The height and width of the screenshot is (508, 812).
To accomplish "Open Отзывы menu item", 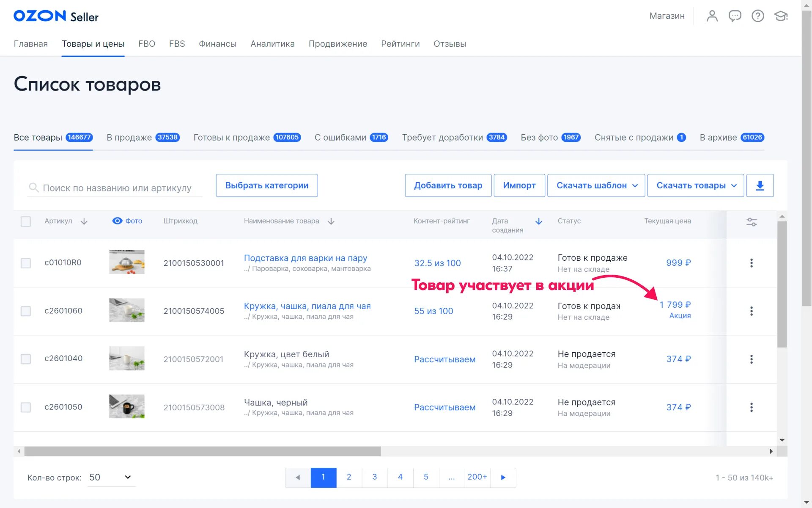I will coord(450,44).
